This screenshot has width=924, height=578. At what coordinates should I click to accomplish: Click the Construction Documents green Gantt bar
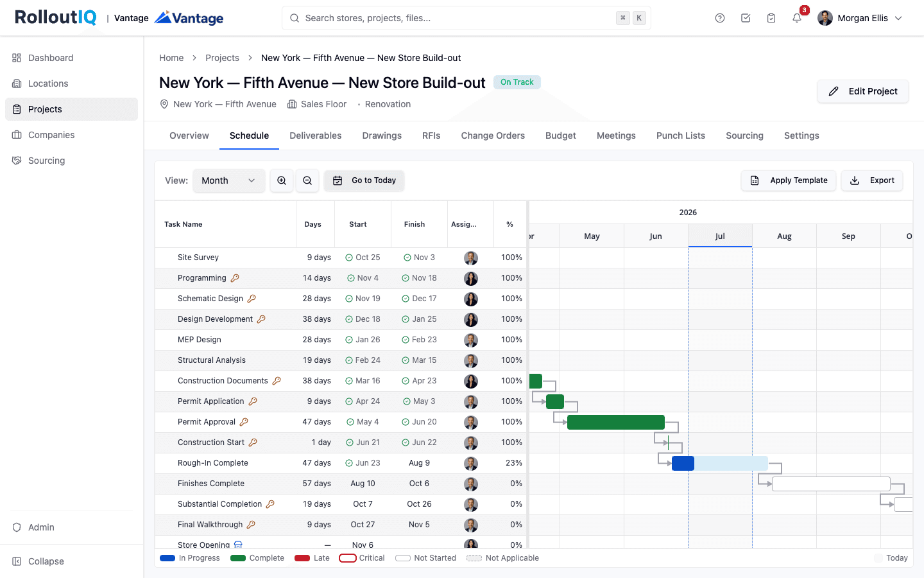536,381
